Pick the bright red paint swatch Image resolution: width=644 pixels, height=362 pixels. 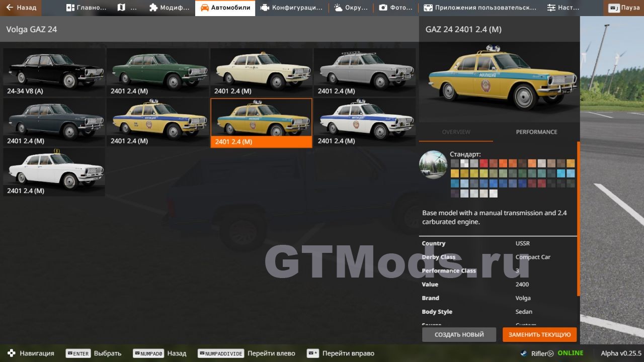[x=484, y=163]
